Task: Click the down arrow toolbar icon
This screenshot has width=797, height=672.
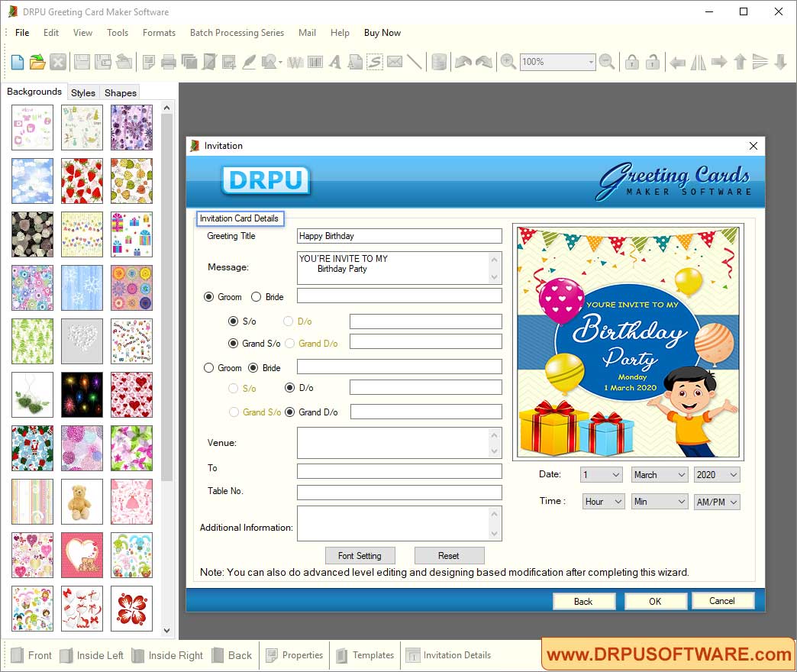Action: click(x=781, y=62)
